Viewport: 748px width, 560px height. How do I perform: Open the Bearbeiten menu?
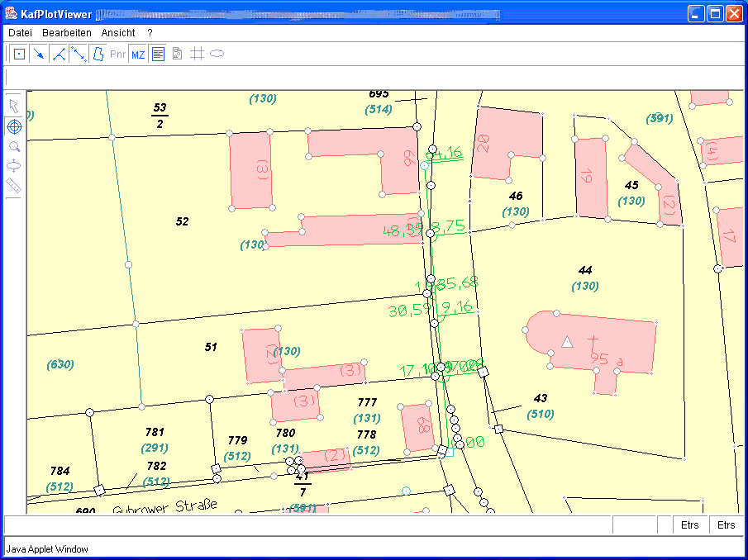pos(67,32)
